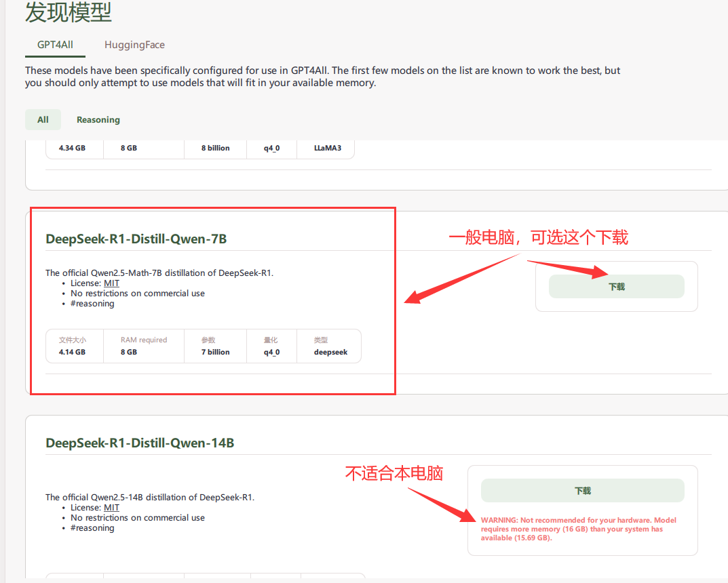Open MIT license link for Qwen-7B
728x583 pixels.
(x=111, y=283)
